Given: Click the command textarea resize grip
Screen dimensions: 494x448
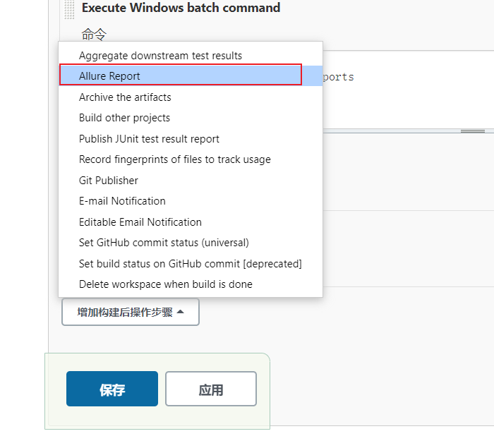Looking at the screenshot, I should pos(471,131).
